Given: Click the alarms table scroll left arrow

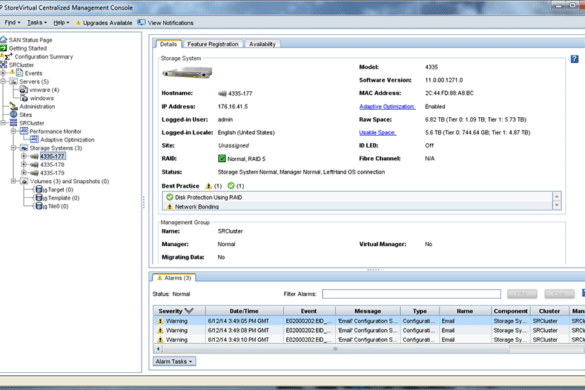Looking at the screenshot, I should point(158,349).
